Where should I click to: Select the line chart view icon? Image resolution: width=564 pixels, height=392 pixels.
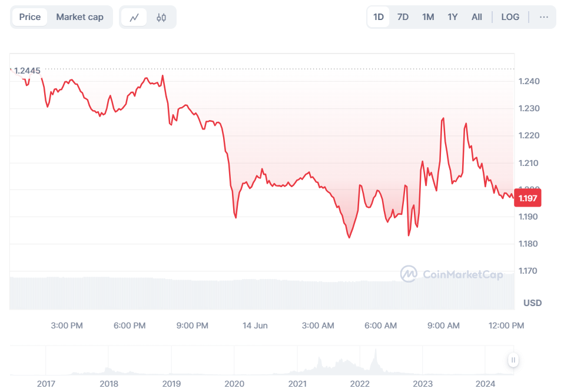[x=134, y=17]
